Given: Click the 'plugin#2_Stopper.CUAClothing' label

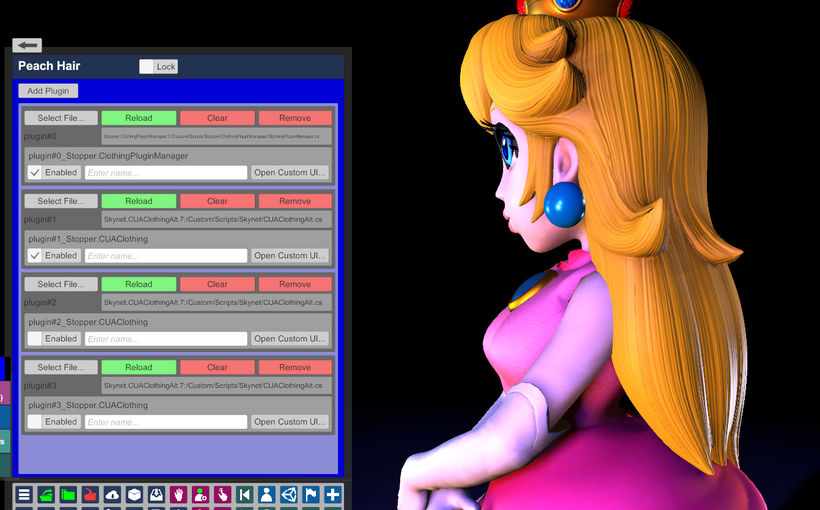Looking at the screenshot, I should pyautogui.click(x=88, y=322).
